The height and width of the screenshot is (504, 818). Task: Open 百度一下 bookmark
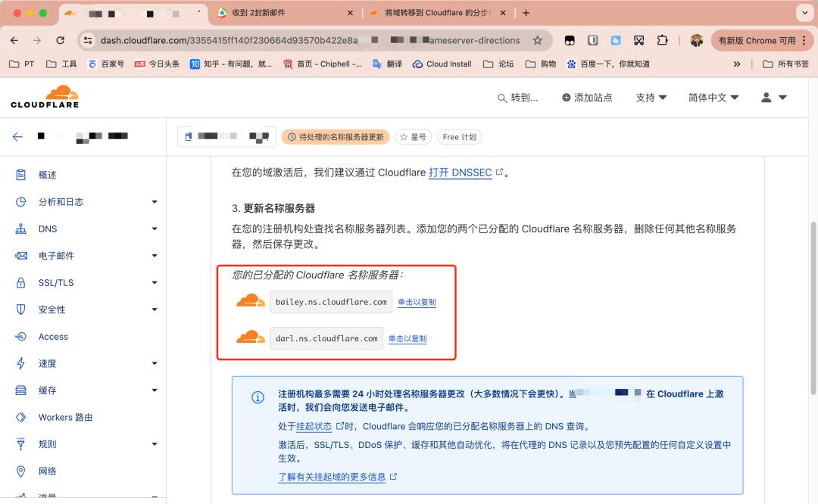pos(608,64)
